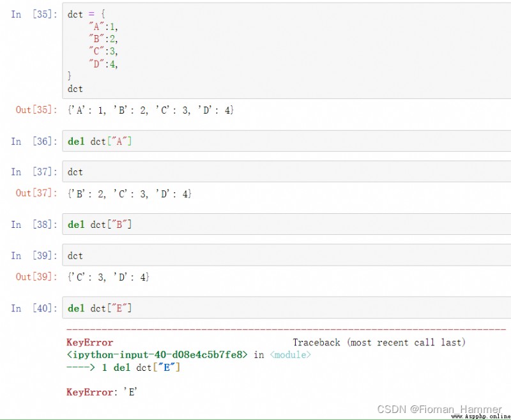Click the Out[39] dictionary output text
The height and width of the screenshot is (420, 511).
pos(108,277)
